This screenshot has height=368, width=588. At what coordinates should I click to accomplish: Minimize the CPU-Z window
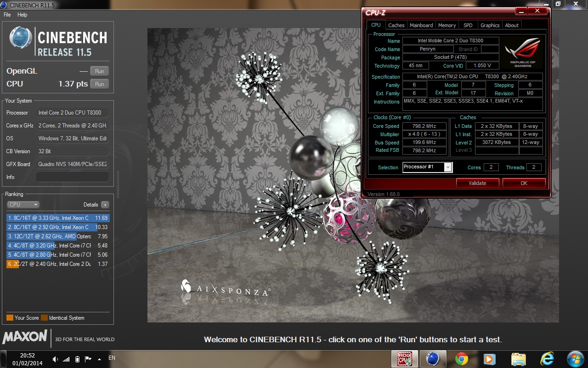pyautogui.click(x=521, y=11)
